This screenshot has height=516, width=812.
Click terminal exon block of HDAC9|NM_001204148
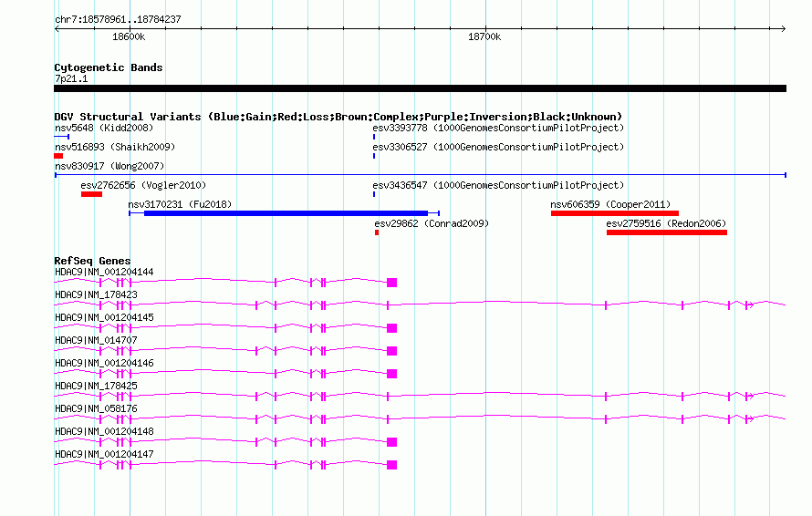point(392,442)
